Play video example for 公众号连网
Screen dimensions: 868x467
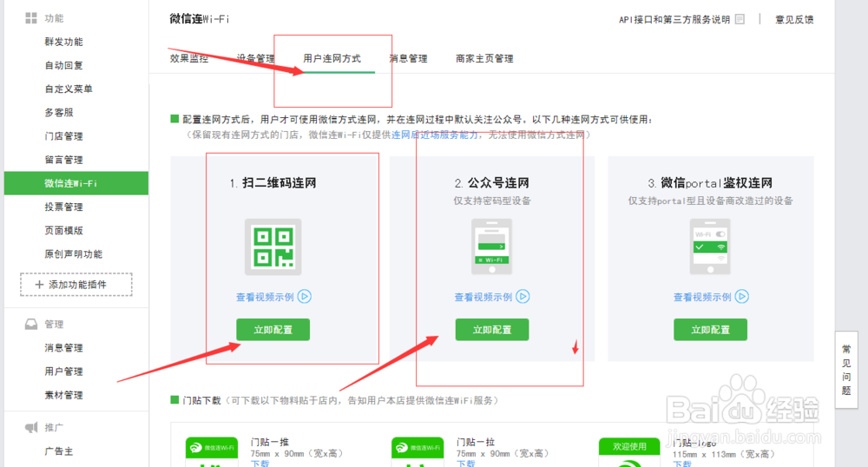(x=523, y=297)
